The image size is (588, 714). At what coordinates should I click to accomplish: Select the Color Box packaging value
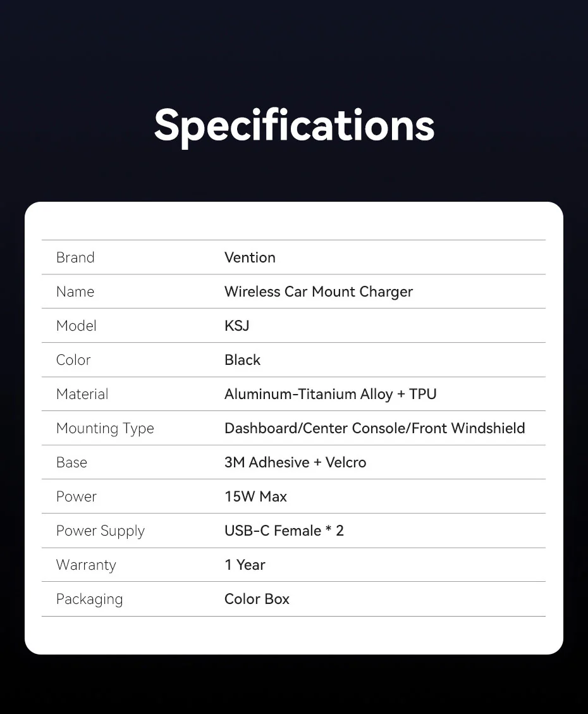tap(257, 599)
